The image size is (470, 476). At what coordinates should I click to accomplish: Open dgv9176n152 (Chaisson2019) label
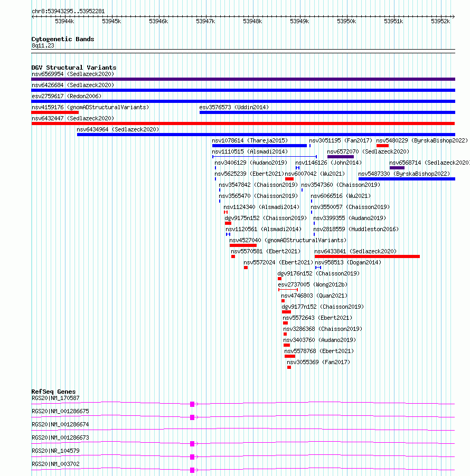coord(318,273)
